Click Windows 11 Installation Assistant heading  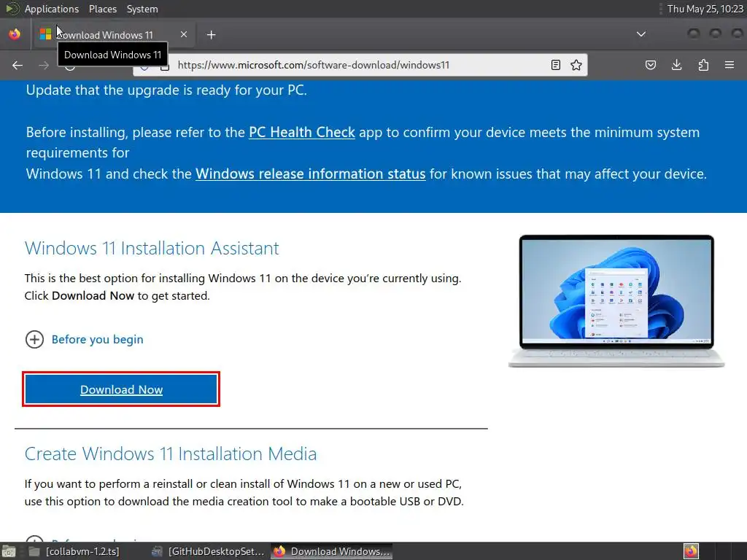coord(152,249)
